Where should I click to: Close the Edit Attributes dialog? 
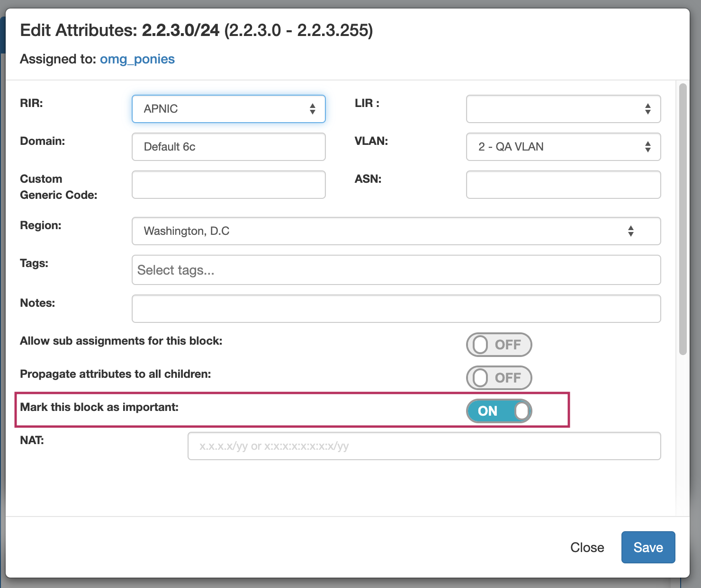(587, 547)
